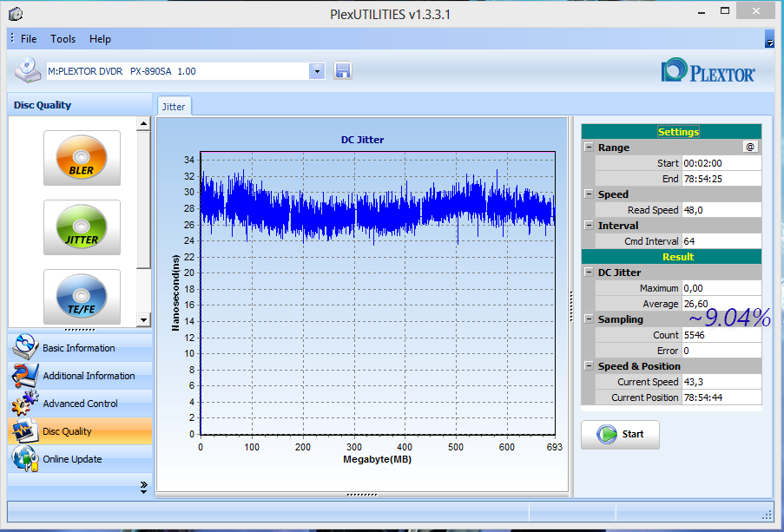Click the Basic Information disc icon
The height and width of the screenshot is (532, 784).
point(25,347)
